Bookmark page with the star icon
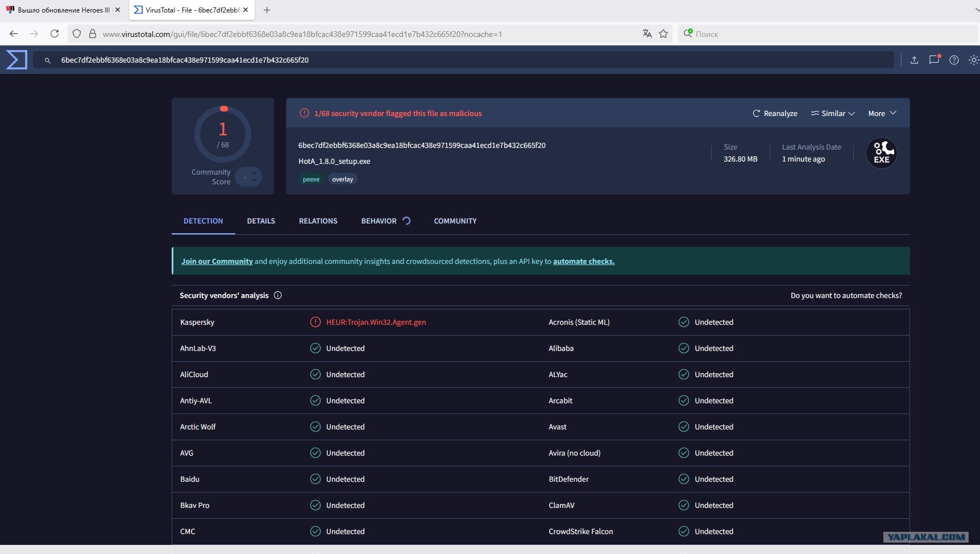The image size is (980, 554). pyautogui.click(x=663, y=34)
